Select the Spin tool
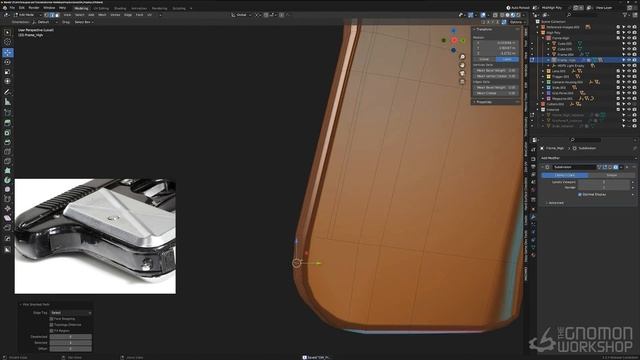 click(x=7, y=180)
